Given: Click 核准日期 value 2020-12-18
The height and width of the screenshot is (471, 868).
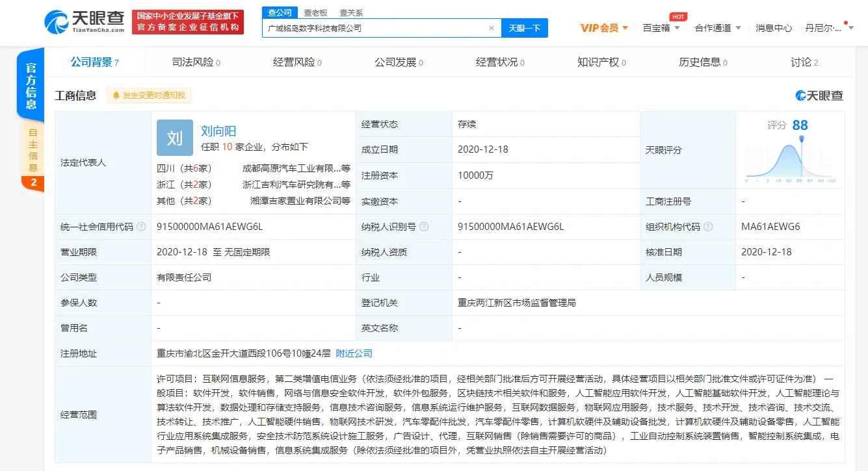Looking at the screenshot, I should click(767, 252).
